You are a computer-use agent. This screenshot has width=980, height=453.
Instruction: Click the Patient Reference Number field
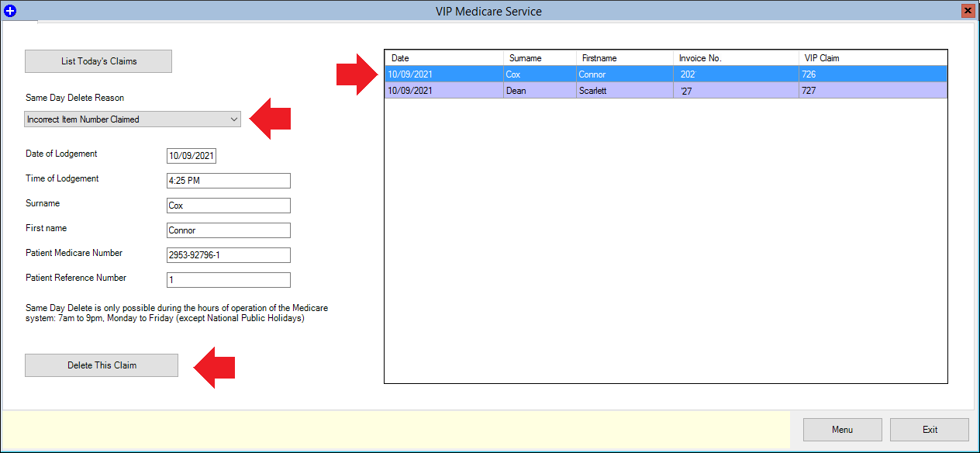coord(229,280)
